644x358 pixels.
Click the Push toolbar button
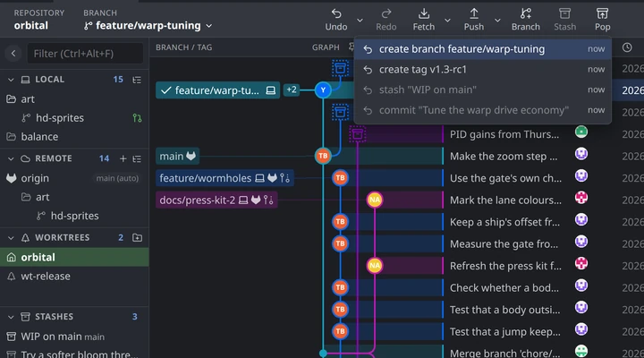(x=473, y=20)
